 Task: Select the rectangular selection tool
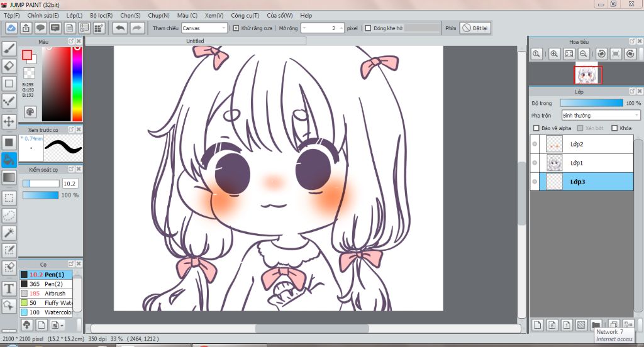pyautogui.click(x=9, y=198)
